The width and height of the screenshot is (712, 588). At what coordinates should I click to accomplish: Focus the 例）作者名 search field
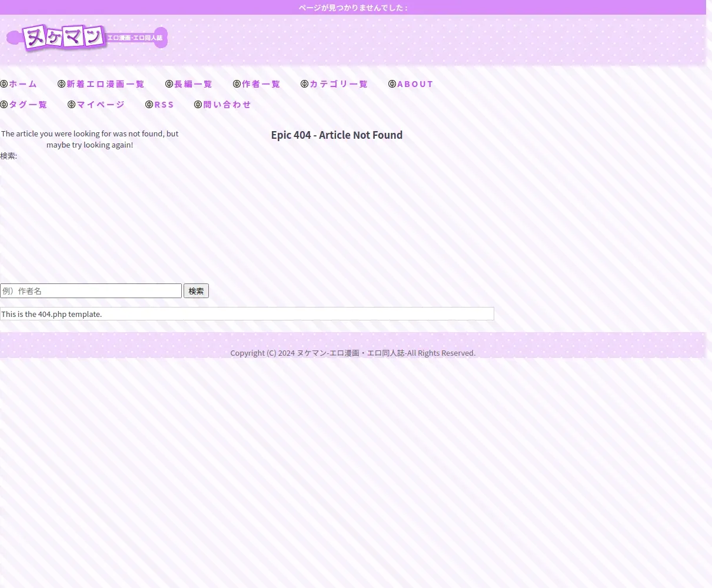coord(91,291)
